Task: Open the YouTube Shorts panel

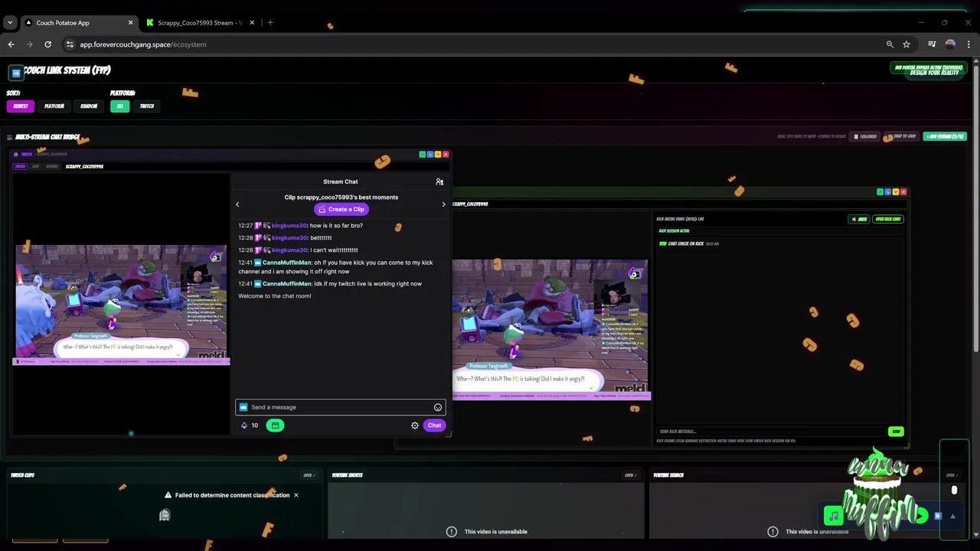Action: (x=630, y=475)
